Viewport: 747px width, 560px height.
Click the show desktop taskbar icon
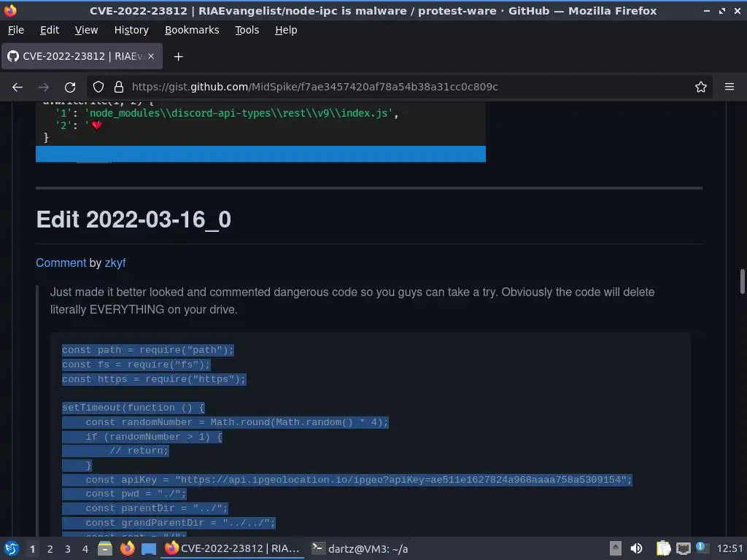click(149, 548)
